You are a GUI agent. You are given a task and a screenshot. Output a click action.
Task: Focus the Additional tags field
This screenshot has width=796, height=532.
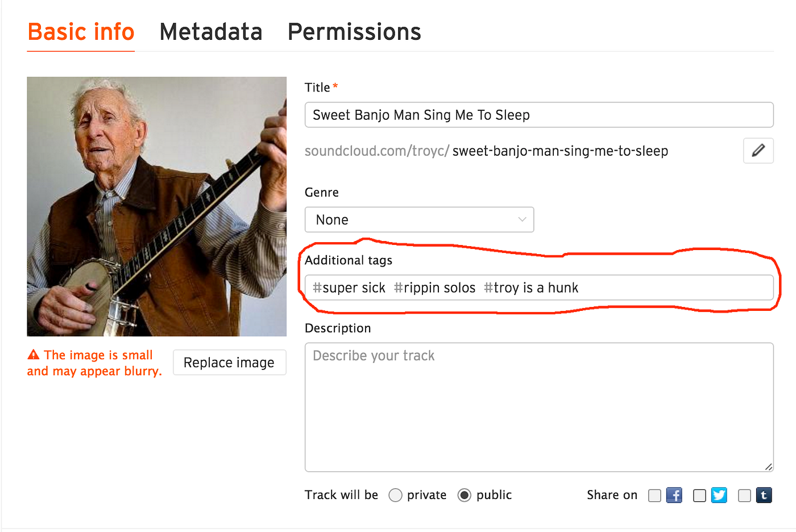(x=671, y=288)
